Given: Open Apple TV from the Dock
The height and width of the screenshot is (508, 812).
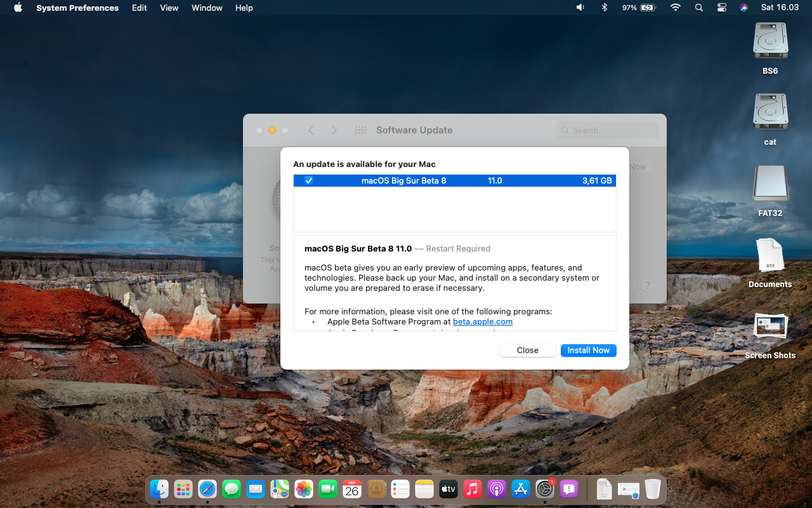Looking at the screenshot, I should pyautogui.click(x=449, y=489).
